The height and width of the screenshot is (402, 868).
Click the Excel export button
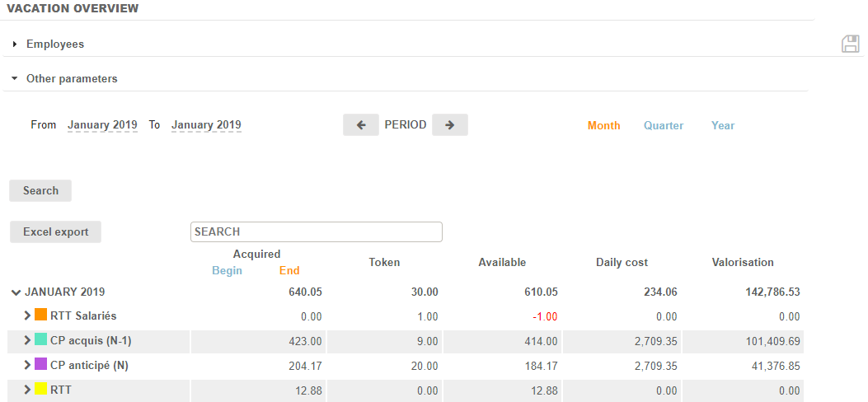(55, 232)
